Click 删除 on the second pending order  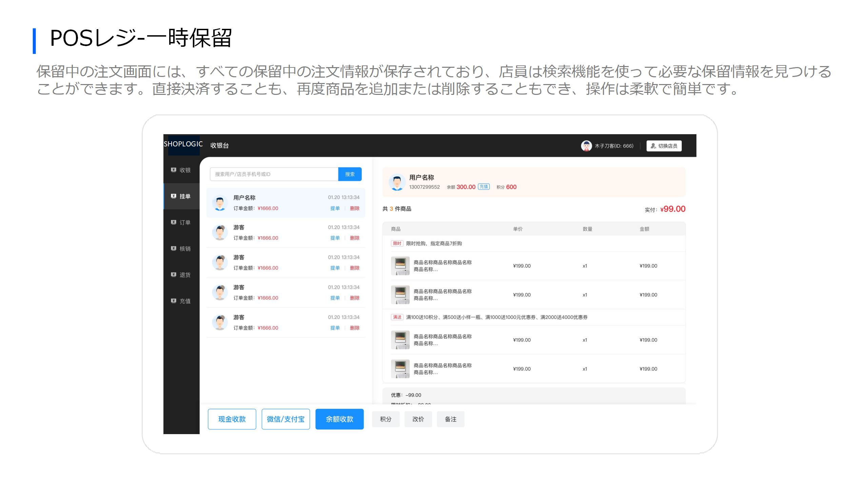(355, 238)
